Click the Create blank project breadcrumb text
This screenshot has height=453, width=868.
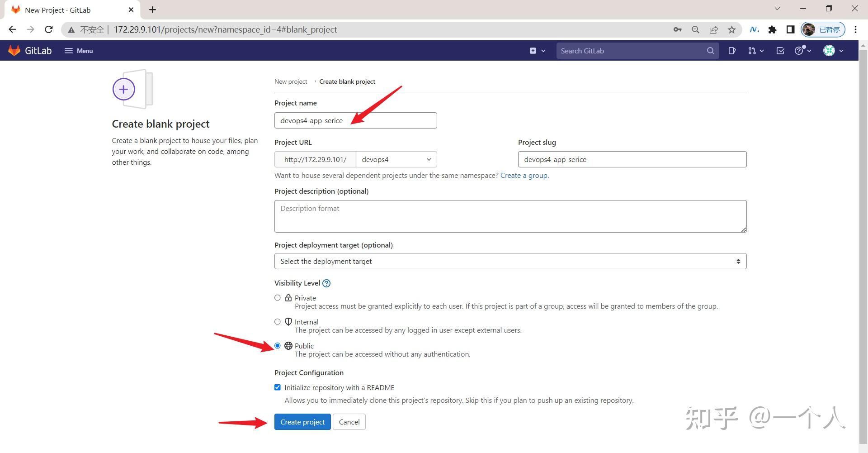click(x=347, y=81)
